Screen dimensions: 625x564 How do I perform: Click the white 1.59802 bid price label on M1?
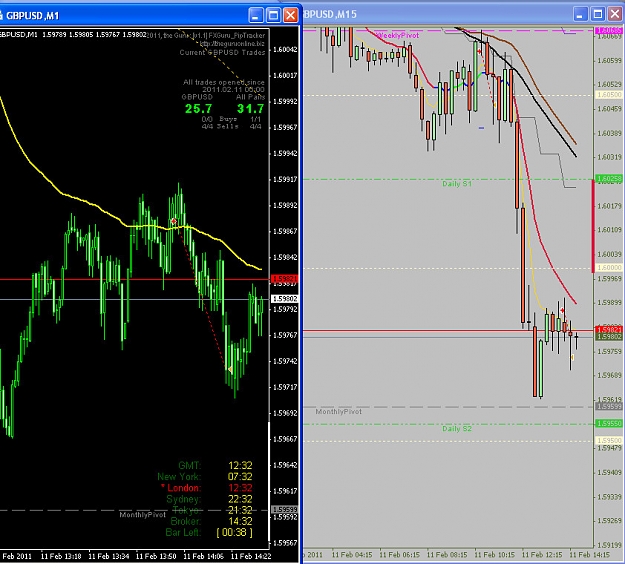(x=285, y=299)
